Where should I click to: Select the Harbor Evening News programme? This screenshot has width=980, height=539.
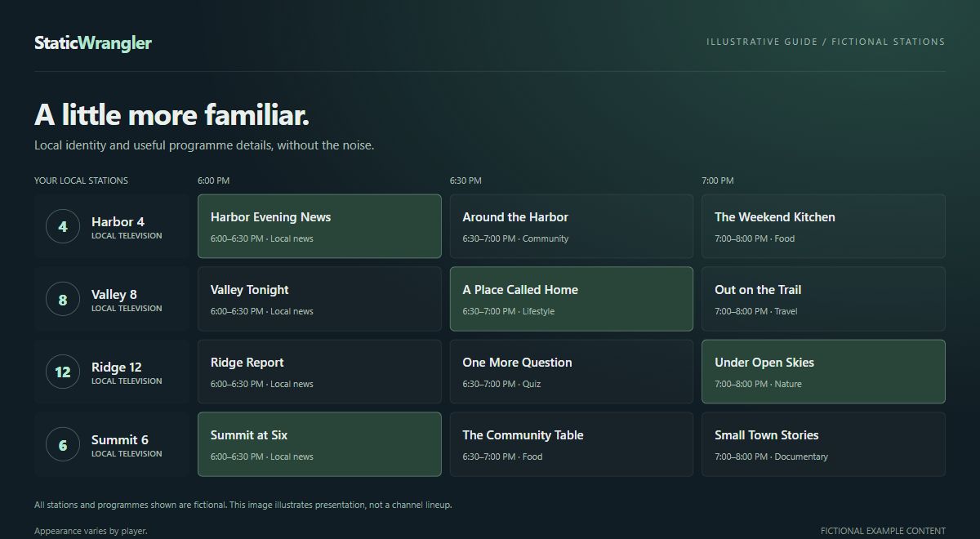coord(319,226)
